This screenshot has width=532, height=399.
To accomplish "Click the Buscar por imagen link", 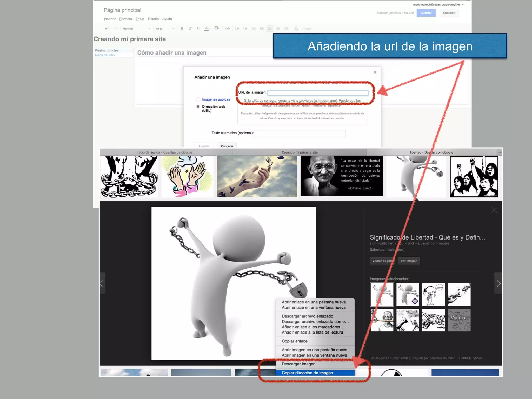I will (x=433, y=243).
